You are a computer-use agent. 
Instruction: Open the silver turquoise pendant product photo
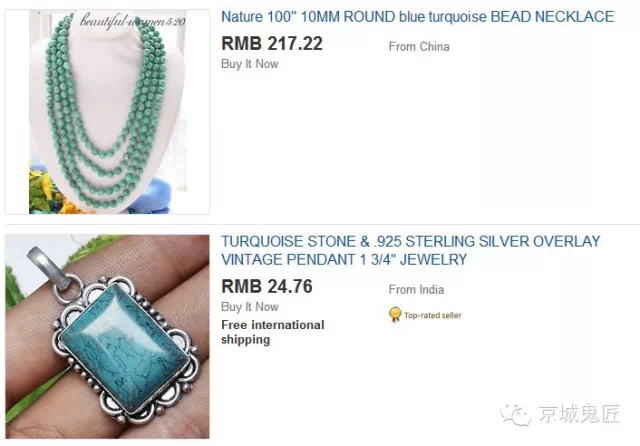click(107, 337)
